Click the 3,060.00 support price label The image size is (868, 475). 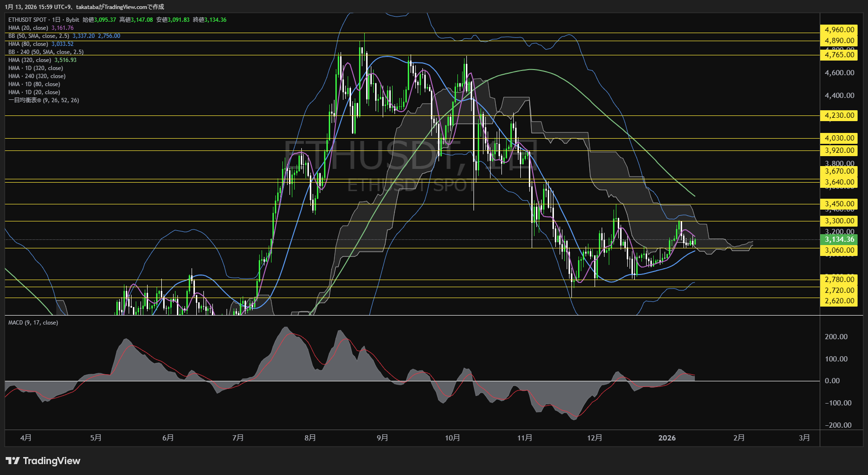pyautogui.click(x=839, y=250)
